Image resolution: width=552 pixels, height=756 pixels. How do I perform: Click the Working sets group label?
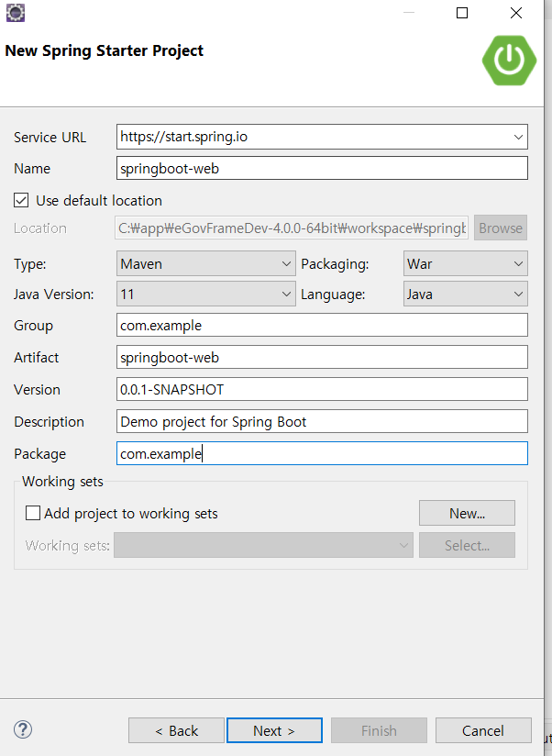62,481
